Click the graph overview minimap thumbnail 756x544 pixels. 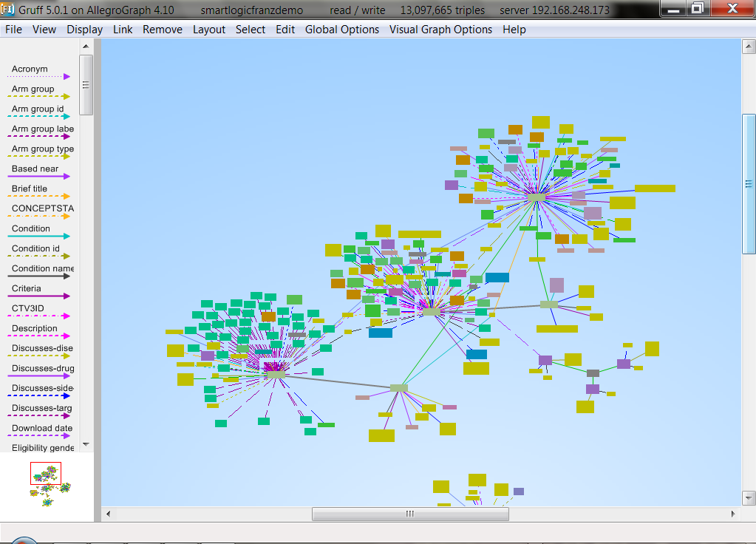46,484
